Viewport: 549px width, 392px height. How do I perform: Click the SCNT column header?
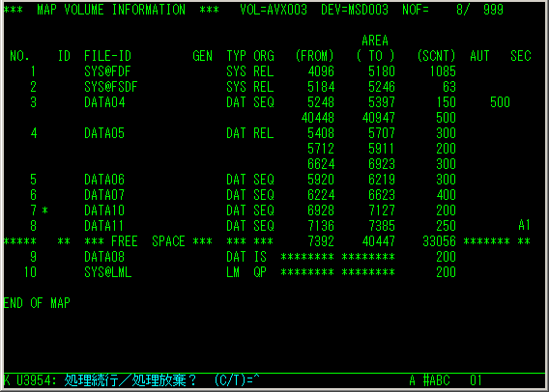(x=437, y=56)
